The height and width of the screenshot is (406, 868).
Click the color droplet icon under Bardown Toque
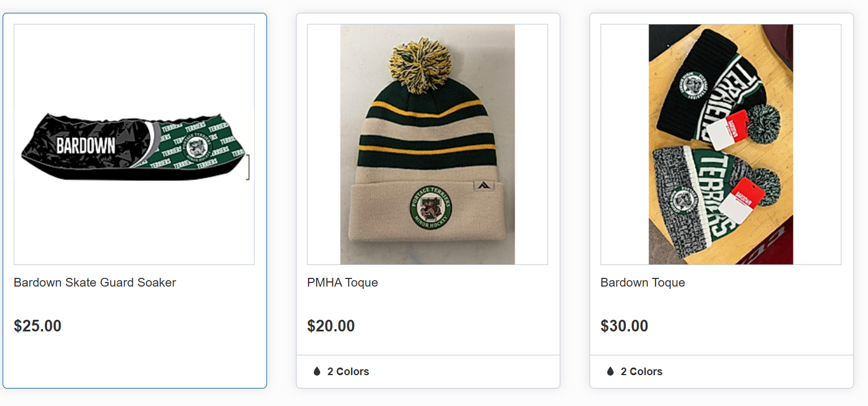coord(610,371)
